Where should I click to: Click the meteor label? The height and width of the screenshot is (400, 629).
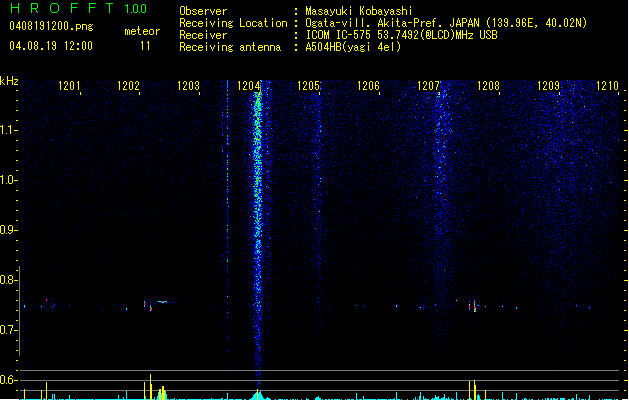(142, 31)
